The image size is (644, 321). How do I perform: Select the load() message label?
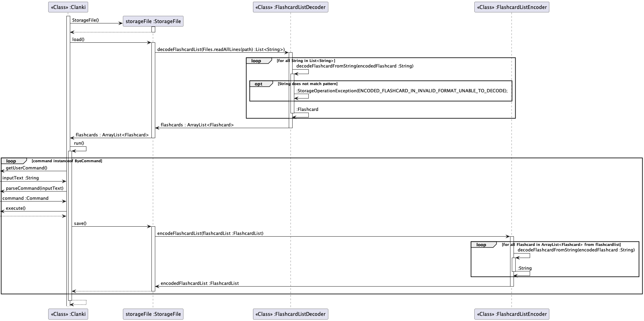point(78,40)
